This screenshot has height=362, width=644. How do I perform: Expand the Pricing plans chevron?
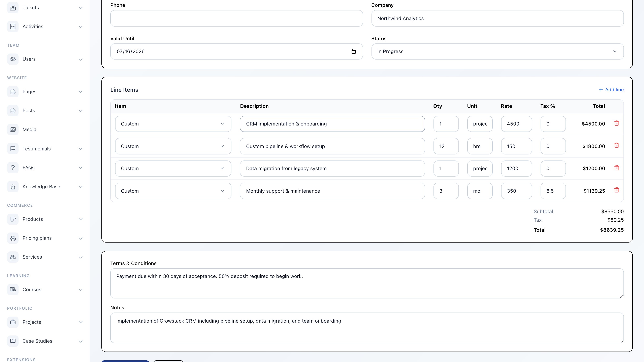[80, 238]
